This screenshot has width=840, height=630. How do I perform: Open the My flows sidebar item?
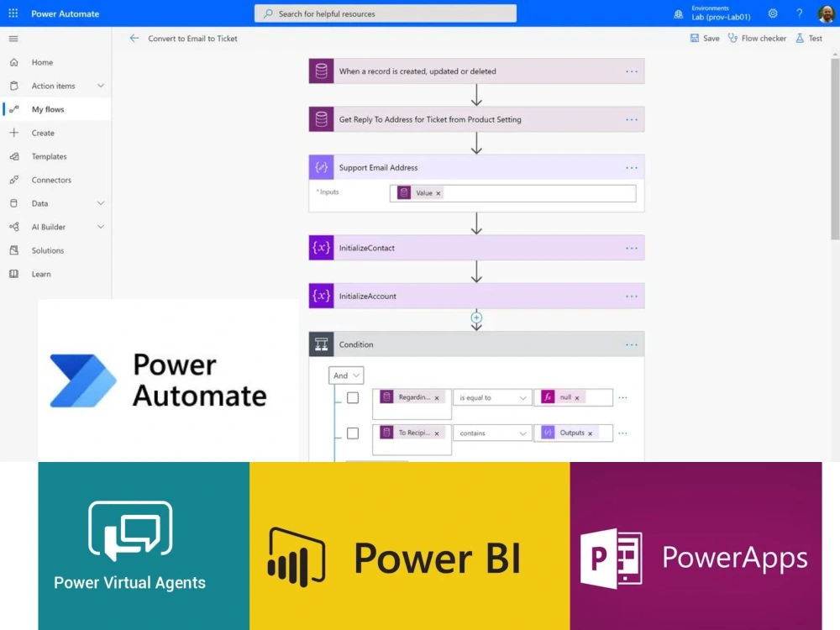47,109
